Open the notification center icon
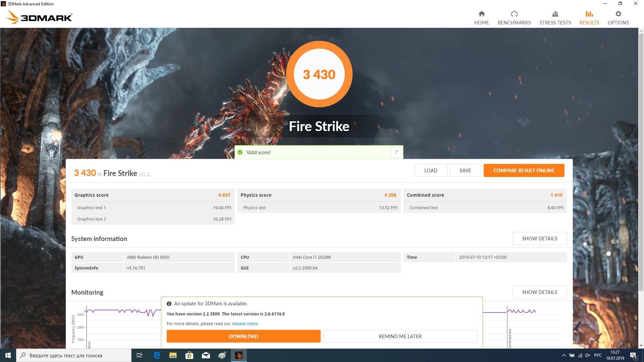 click(x=633, y=355)
